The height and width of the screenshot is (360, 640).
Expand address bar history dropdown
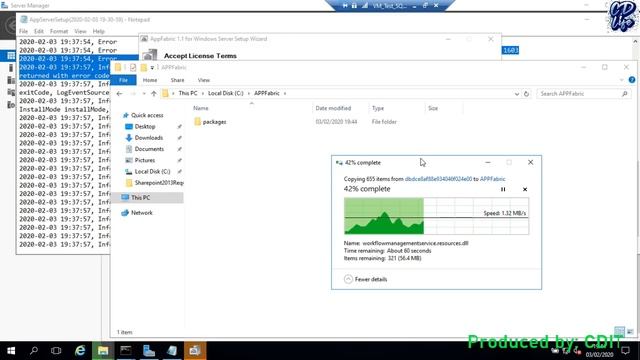[x=516, y=94]
